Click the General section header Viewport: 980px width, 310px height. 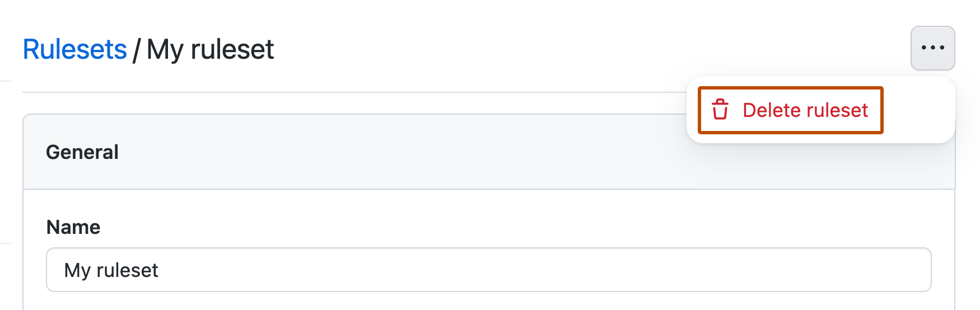pos(82,152)
